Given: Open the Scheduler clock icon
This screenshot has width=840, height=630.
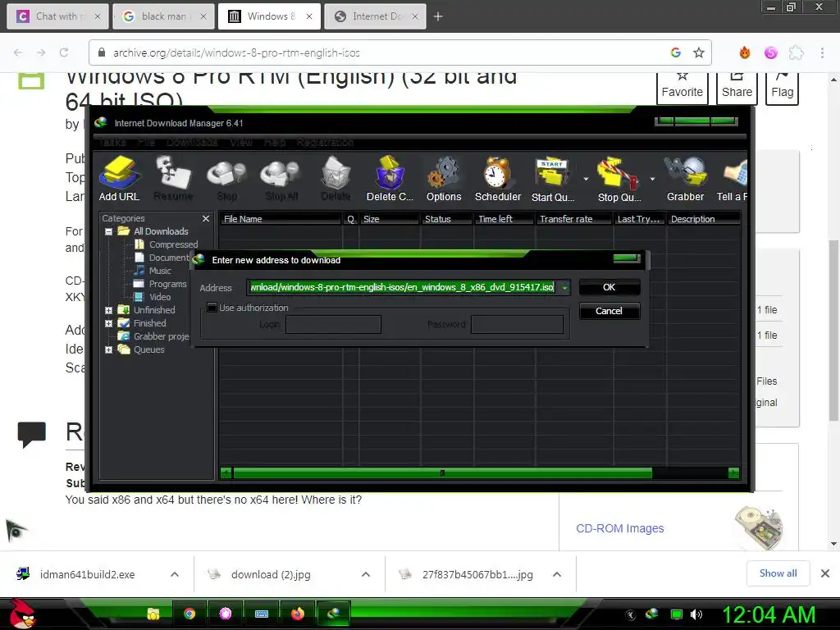Looking at the screenshot, I should pos(498,179).
